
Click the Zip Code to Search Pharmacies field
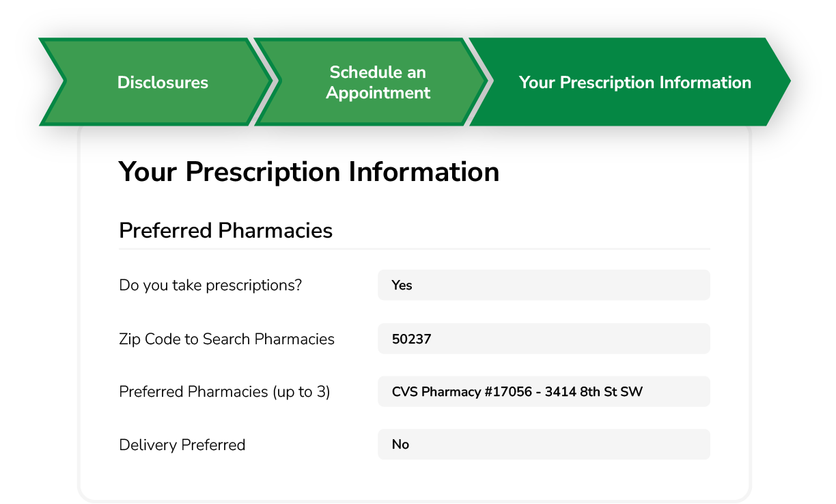pyautogui.click(x=543, y=338)
